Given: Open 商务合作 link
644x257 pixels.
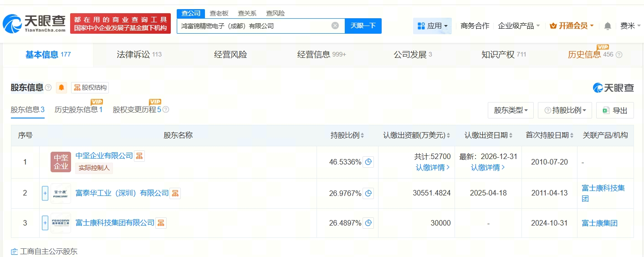Looking at the screenshot, I should (475, 26).
